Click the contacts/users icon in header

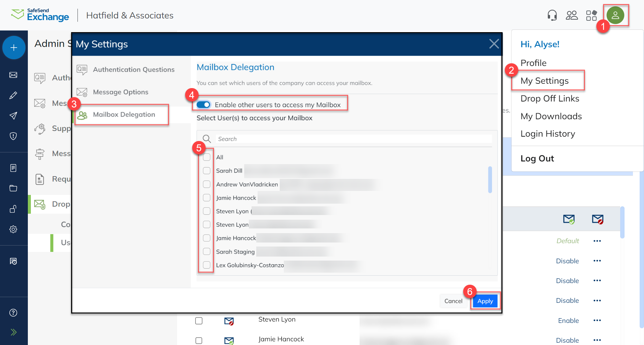[572, 15]
